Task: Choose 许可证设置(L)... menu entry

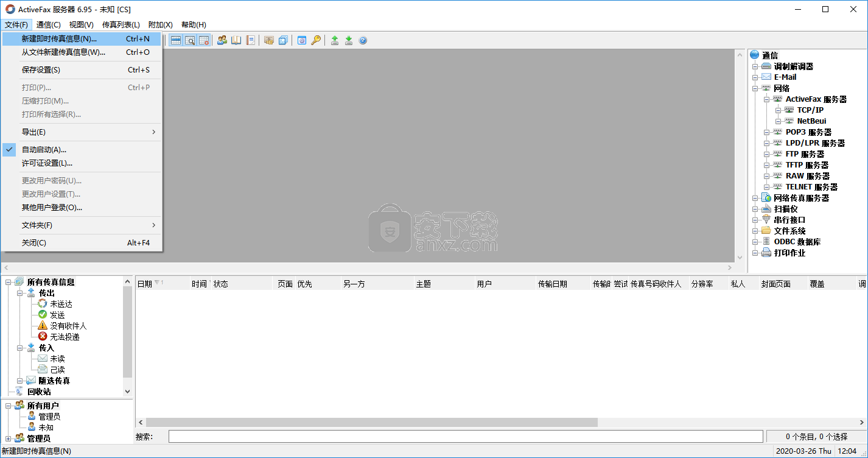Action: click(82, 163)
